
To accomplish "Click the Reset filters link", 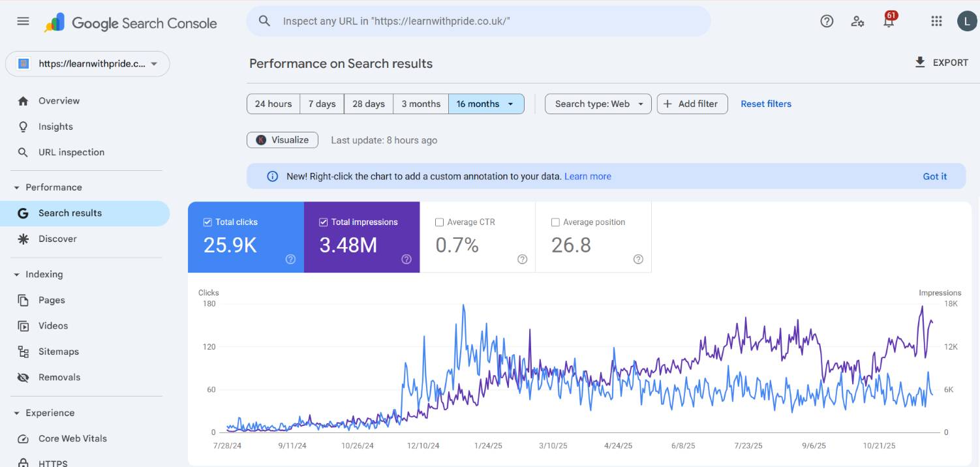I will click(766, 104).
